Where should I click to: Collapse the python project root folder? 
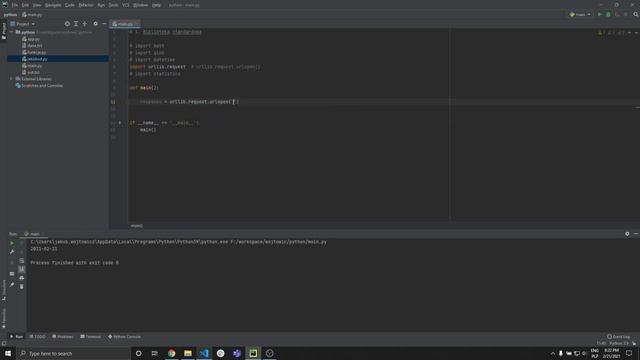[11, 32]
